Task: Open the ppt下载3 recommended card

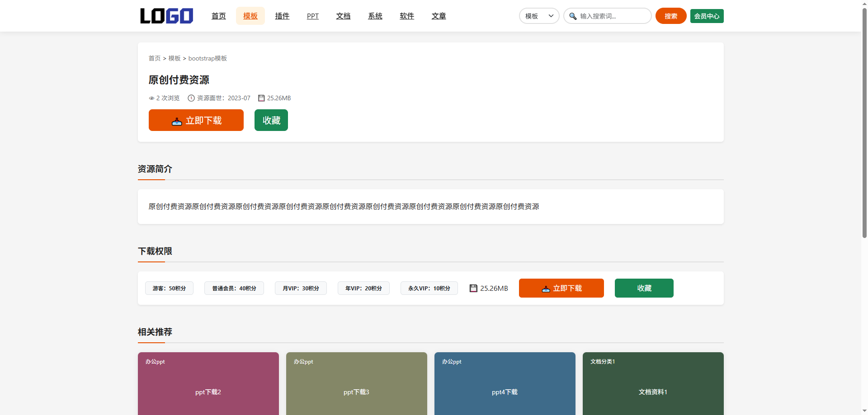Action: pyautogui.click(x=357, y=384)
